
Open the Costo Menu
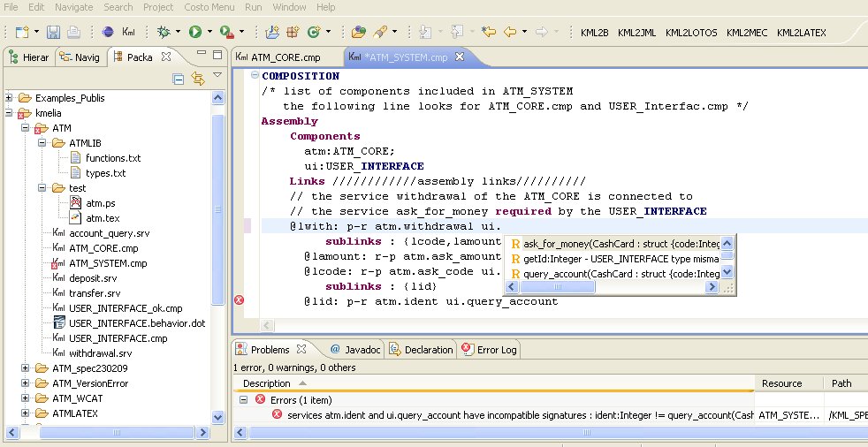(209, 7)
